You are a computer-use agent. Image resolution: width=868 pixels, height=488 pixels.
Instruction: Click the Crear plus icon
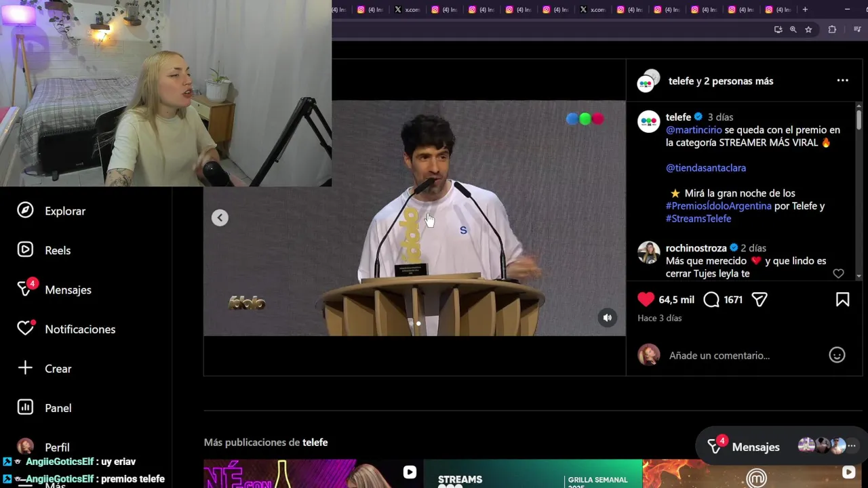pyautogui.click(x=25, y=368)
